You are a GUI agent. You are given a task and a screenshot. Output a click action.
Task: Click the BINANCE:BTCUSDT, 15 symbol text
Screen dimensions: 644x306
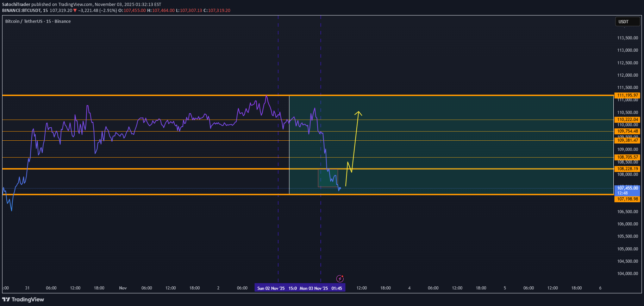tap(25, 11)
